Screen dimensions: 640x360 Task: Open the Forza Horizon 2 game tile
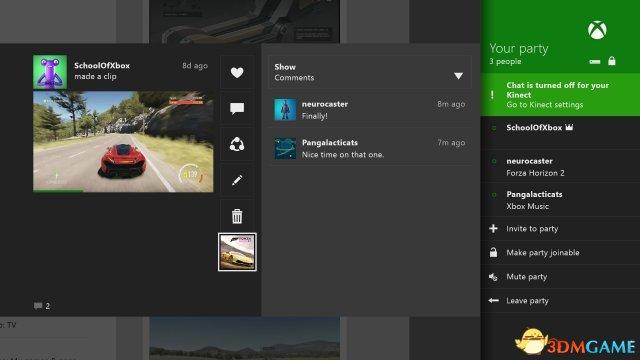(x=237, y=252)
